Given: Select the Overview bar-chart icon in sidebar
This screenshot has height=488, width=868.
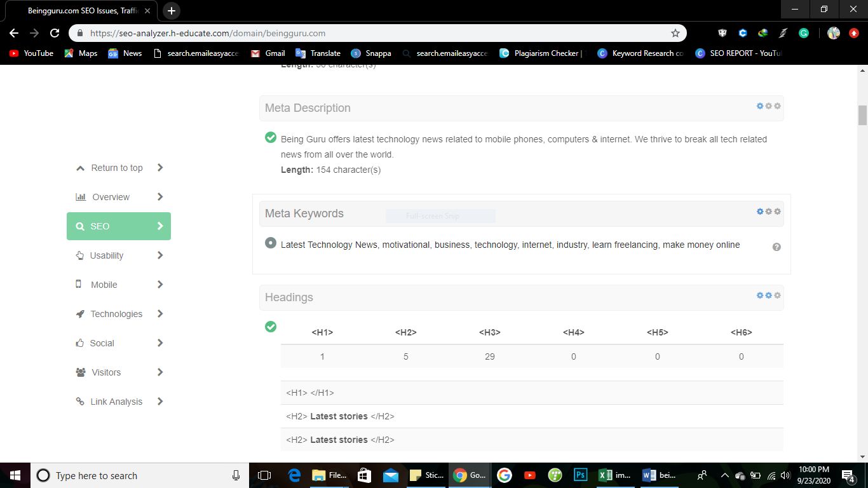Looking at the screenshot, I should 80,197.
